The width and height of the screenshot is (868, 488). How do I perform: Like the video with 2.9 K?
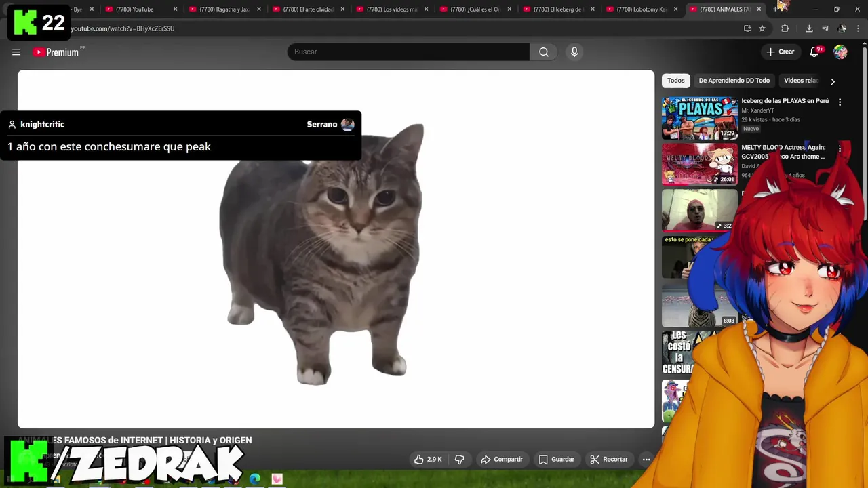point(429,460)
